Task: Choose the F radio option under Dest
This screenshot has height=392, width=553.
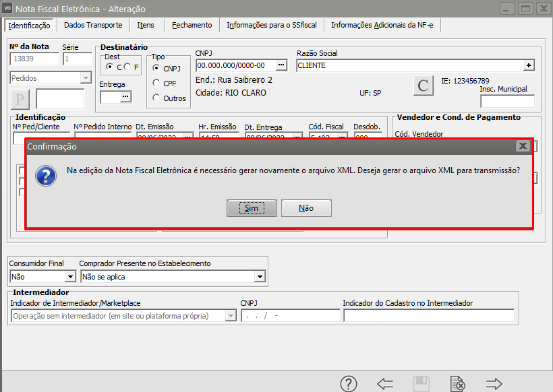Action: pyautogui.click(x=127, y=67)
